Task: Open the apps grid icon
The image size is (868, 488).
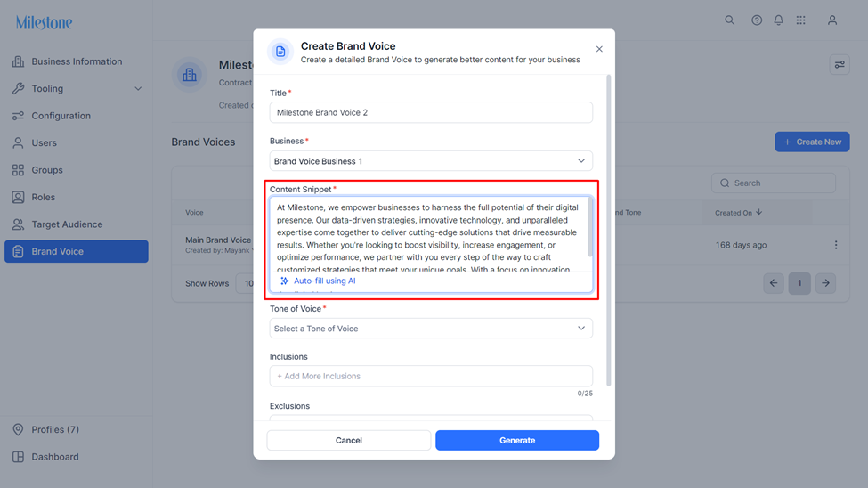Action: 800,20
